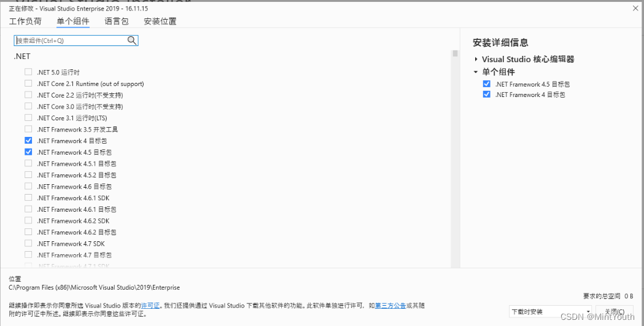
Task: Collapse the 单个组件 details node
Action: click(476, 72)
